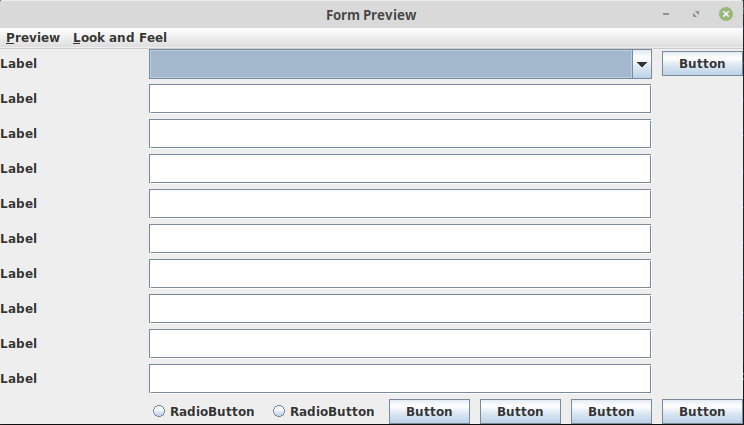Focus the last text field above the radio buttons
Screen dimensions: 744x425
coord(400,379)
